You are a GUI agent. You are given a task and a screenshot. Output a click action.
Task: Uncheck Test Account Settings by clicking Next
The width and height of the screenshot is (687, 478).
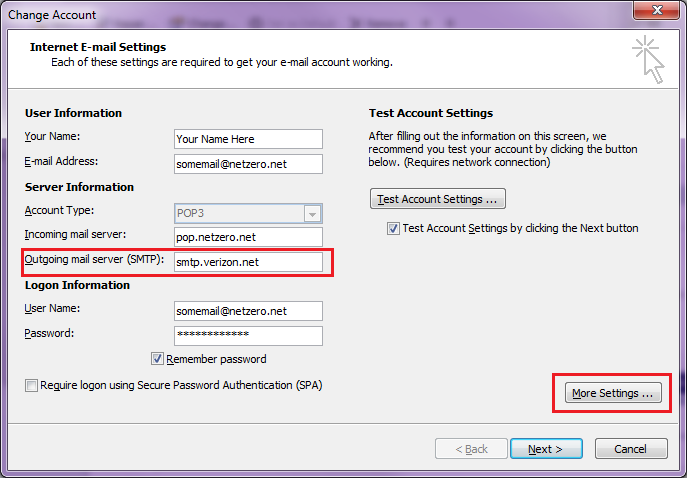click(x=394, y=228)
